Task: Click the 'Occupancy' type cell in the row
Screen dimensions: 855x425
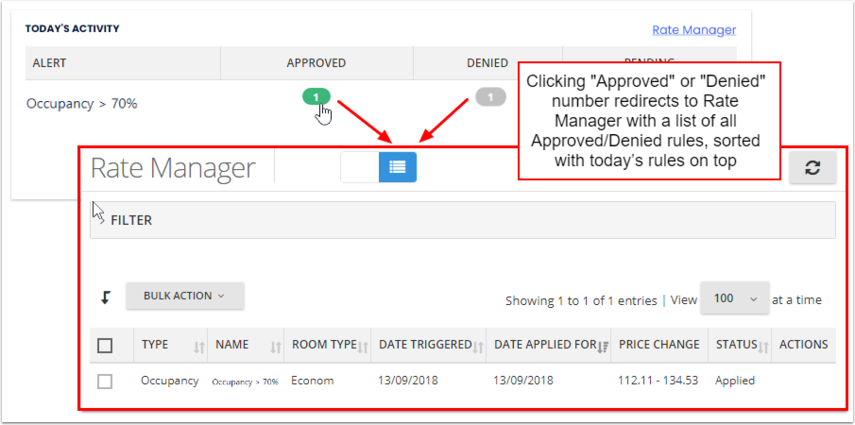Action: point(170,381)
